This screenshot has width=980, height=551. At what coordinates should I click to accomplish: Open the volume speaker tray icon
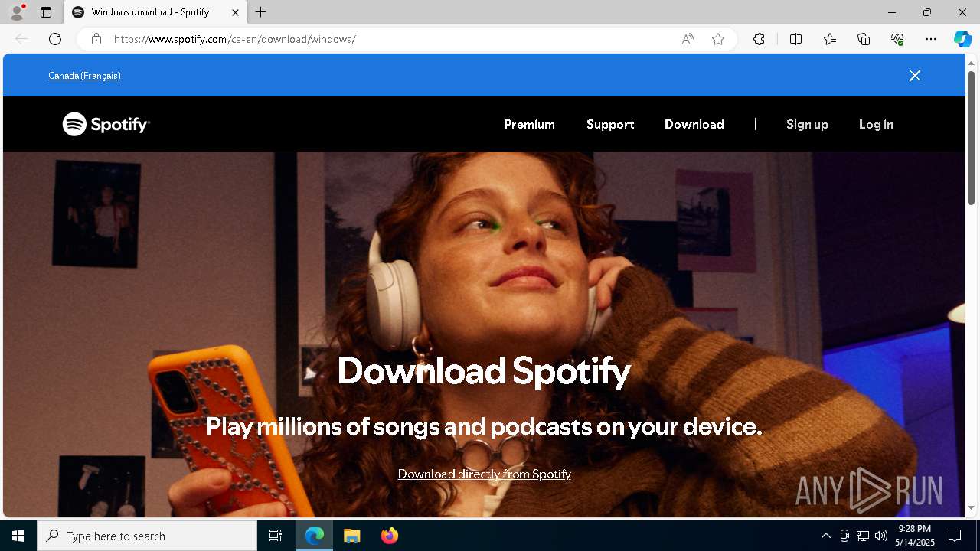click(x=880, y=536)
